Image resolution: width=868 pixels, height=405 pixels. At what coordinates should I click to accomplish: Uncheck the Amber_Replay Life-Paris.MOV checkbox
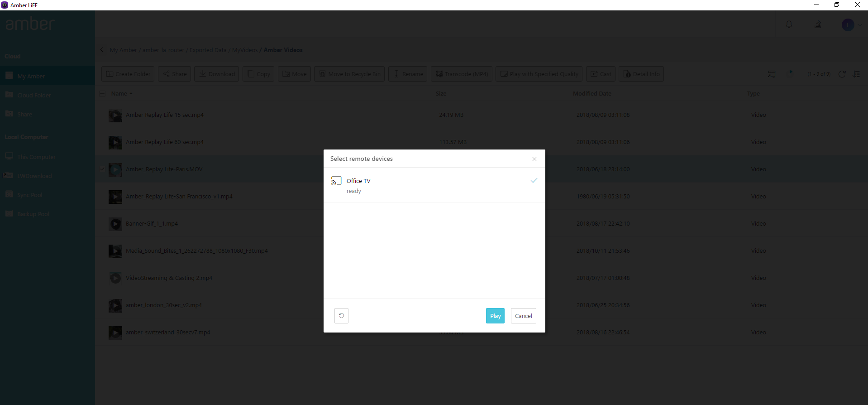tap(102, 169)
